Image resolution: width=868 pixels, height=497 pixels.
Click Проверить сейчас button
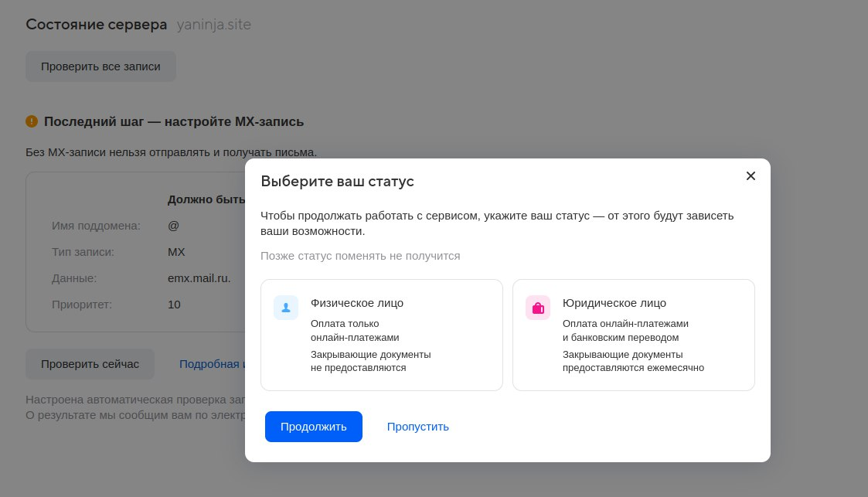coord(90,364)
